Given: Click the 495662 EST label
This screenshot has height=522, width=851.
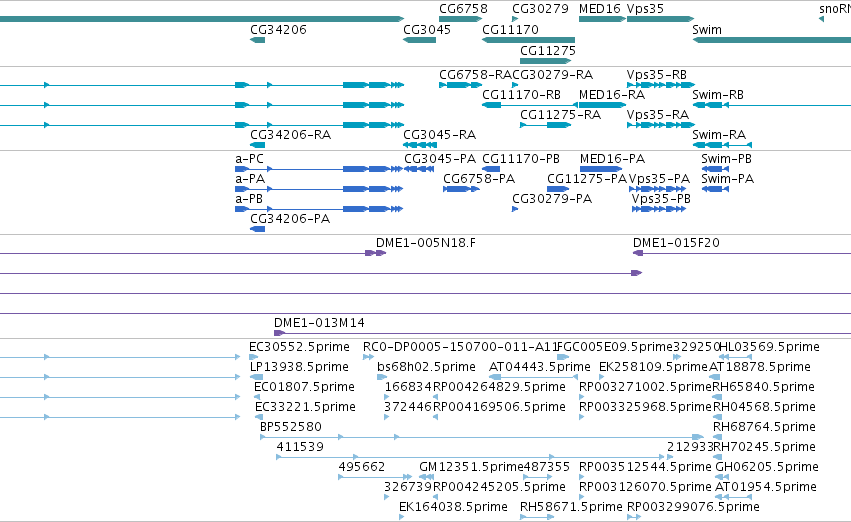Looking at the screenshot, I should (x=361, y=467).
